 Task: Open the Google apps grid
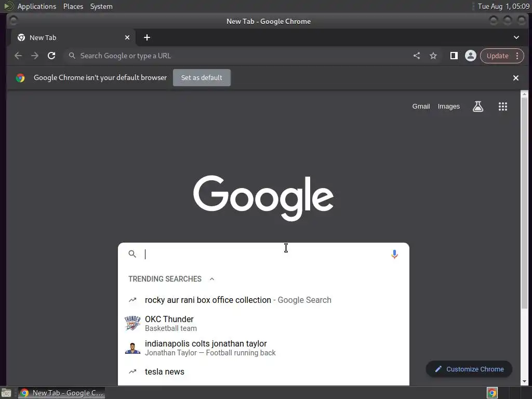pyautogui.click(x=503, y=107)
